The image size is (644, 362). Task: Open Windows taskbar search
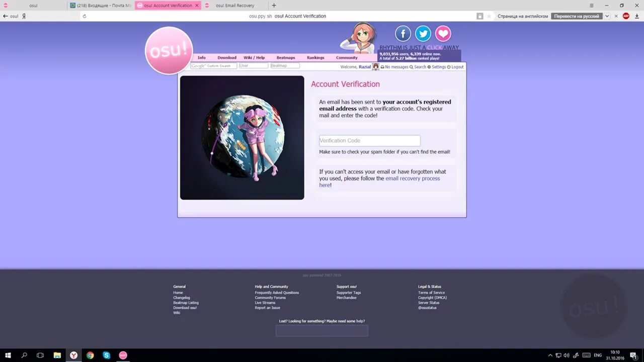coord(24,355)
